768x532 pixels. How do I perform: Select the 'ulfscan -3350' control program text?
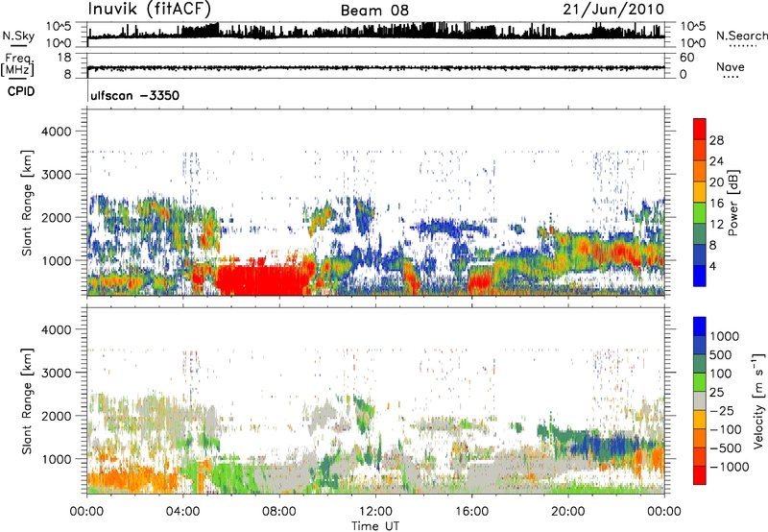pyautogui.click(x=135, y=95)
